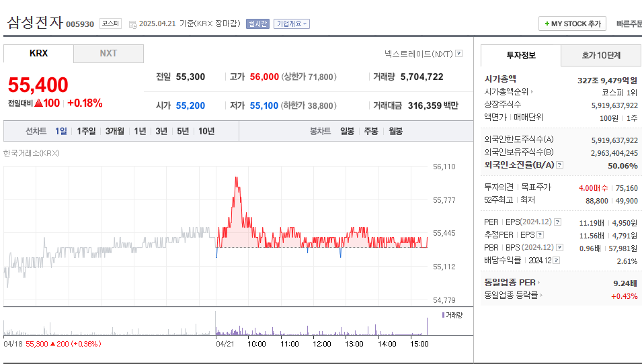The width and height of the screenshot is (642, 364).
Task: Open the PER EPS(2024.12) help icon
Action: coord(558,222)
